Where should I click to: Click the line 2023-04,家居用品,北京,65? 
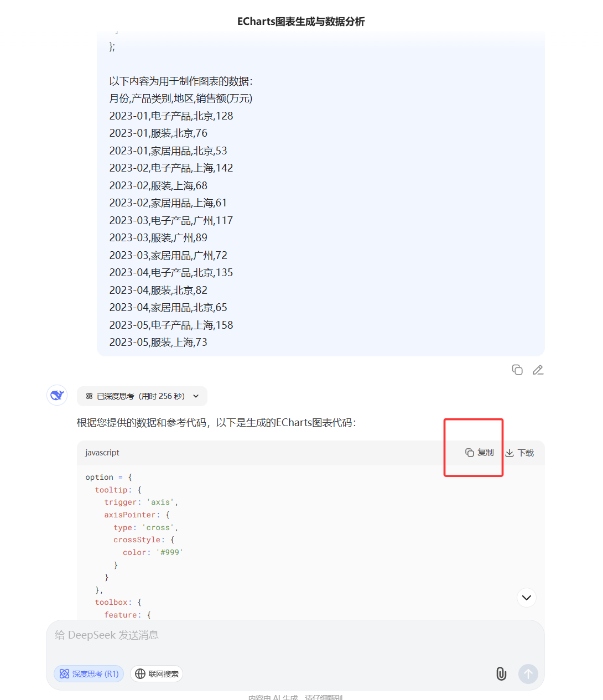coord(168,308)
